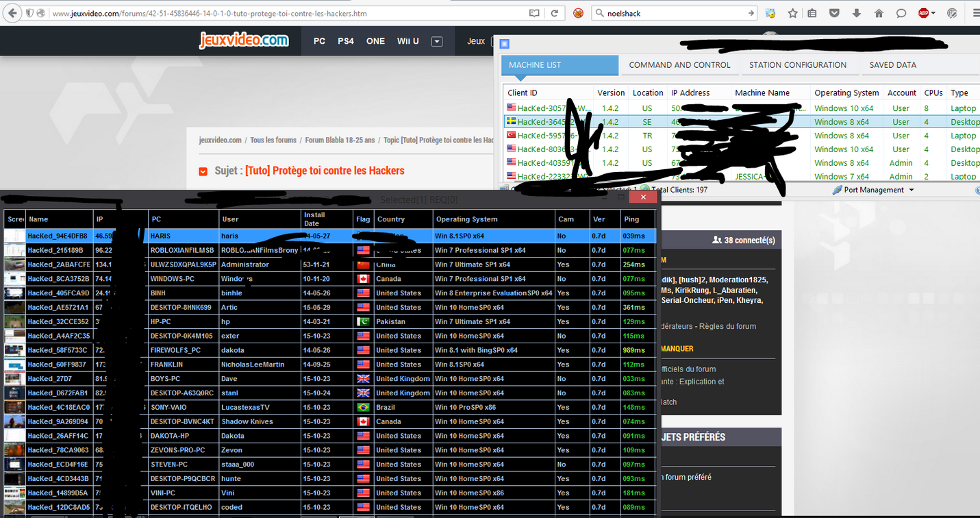Reload the page with the refresh icon
Screen dimensions: 980x518
[554, 13]
